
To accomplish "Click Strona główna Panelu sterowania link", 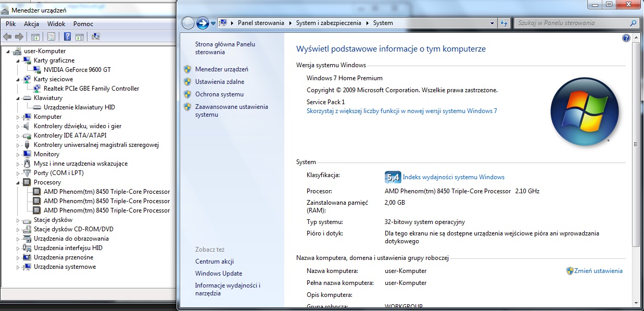I will pyautogui.click(x=225, y=48).
